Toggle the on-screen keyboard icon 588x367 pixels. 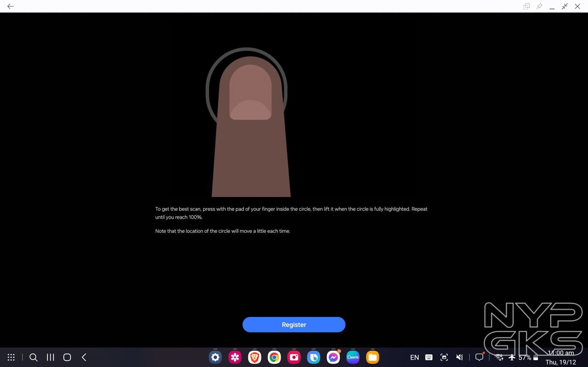[429, 357]
